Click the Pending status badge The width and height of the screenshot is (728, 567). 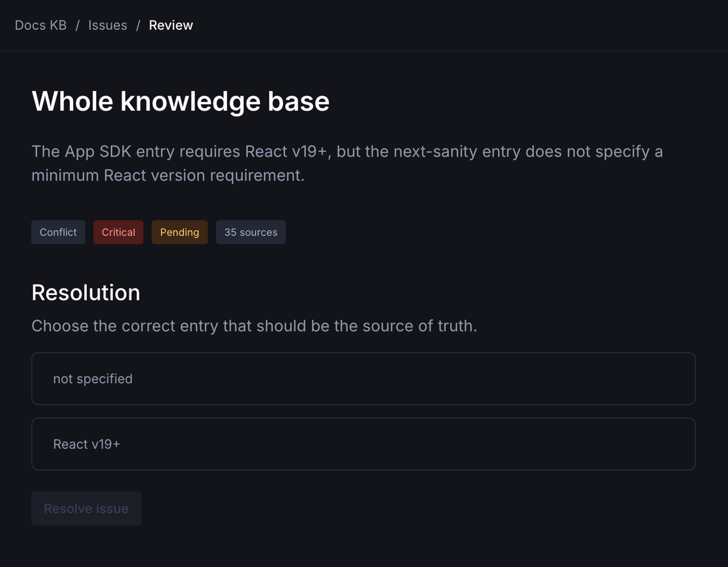point(180,232)
